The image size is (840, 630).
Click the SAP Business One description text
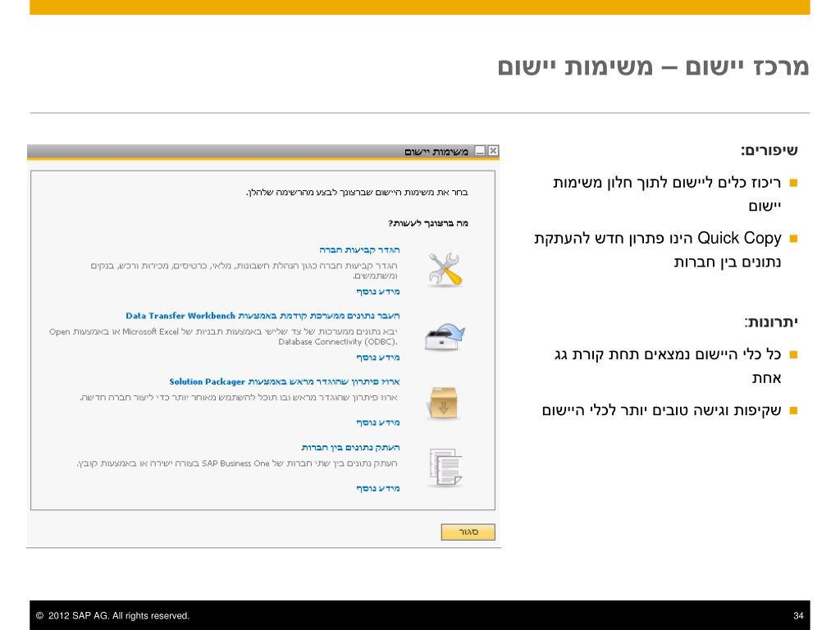(237, 463)
